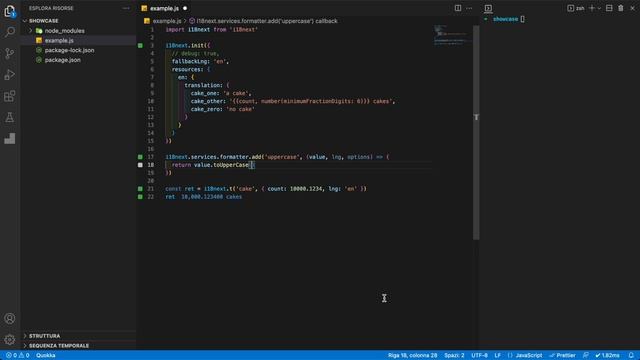Expand the node_modules folder
Screen dimensions: 640x360
[31, 31]
